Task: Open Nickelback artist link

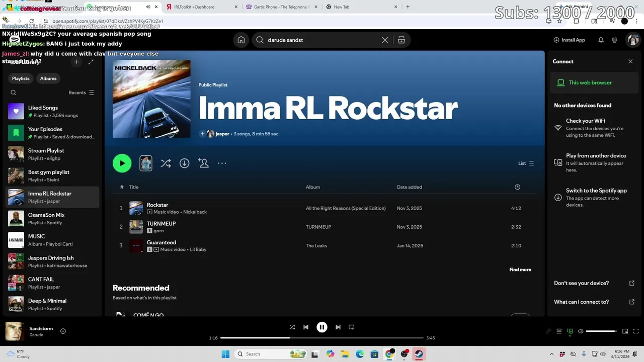Action: [195, 212]
